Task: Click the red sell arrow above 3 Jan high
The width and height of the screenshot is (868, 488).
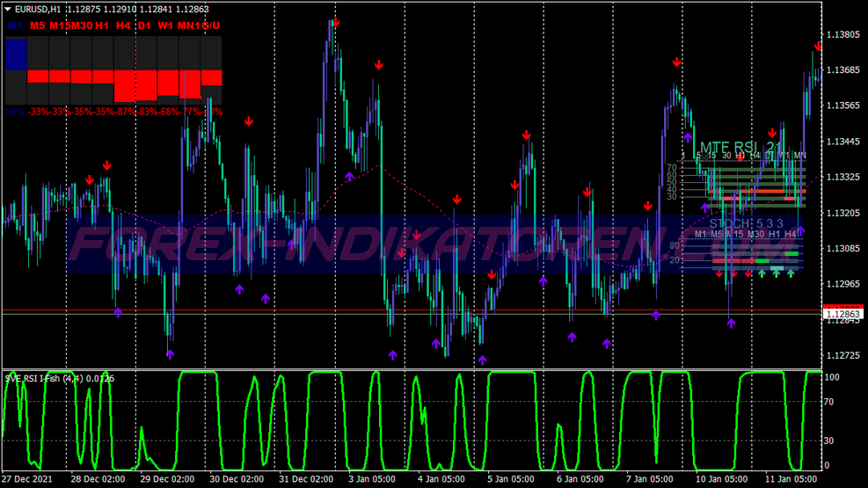Action: click(x=379, y=65)
